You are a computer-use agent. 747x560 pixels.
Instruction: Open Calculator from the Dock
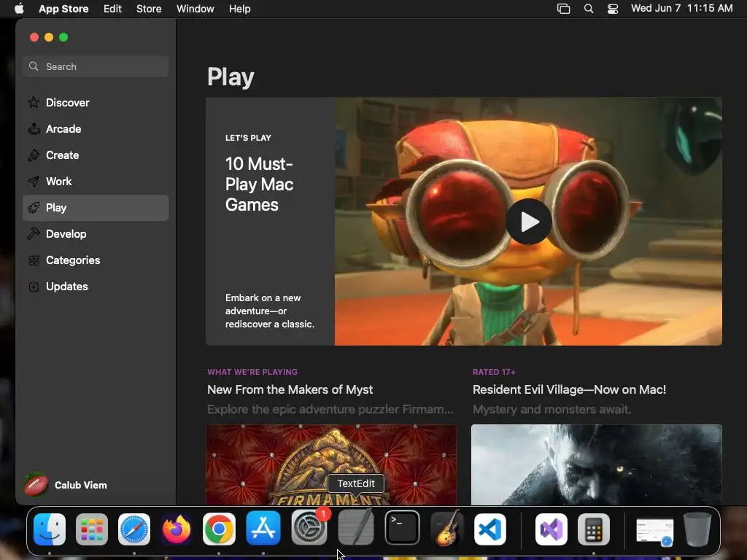[x=594, y=529]
